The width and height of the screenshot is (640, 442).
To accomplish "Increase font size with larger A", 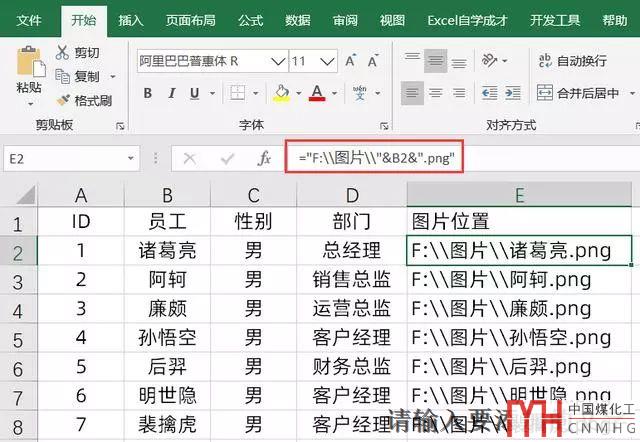I will tap(350, 61).
